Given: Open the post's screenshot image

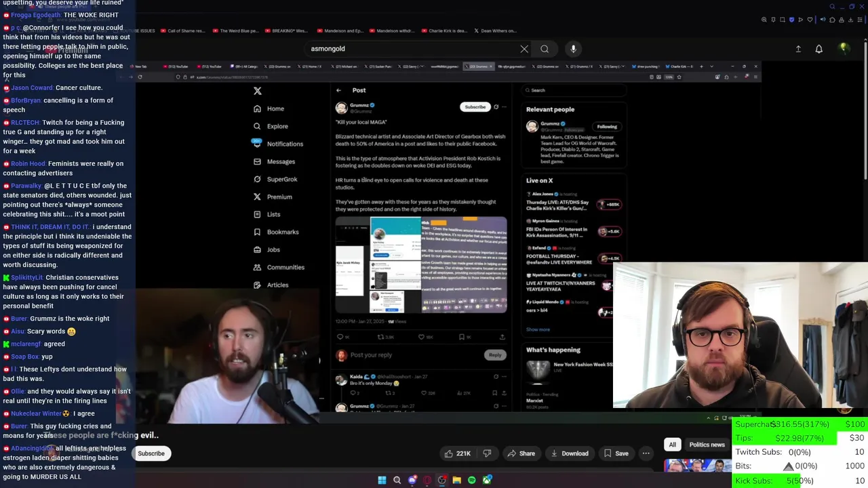Looking at the screenshot, I should 421,265.
